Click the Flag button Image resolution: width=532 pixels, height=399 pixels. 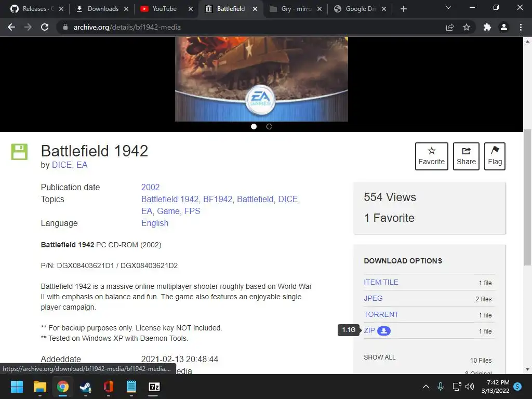click(x=495, y=156)
